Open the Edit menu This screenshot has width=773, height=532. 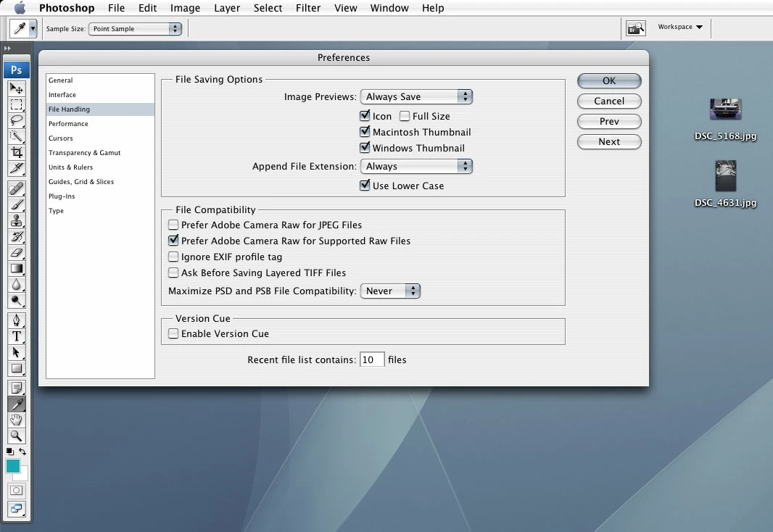click(x=147, y=8)
